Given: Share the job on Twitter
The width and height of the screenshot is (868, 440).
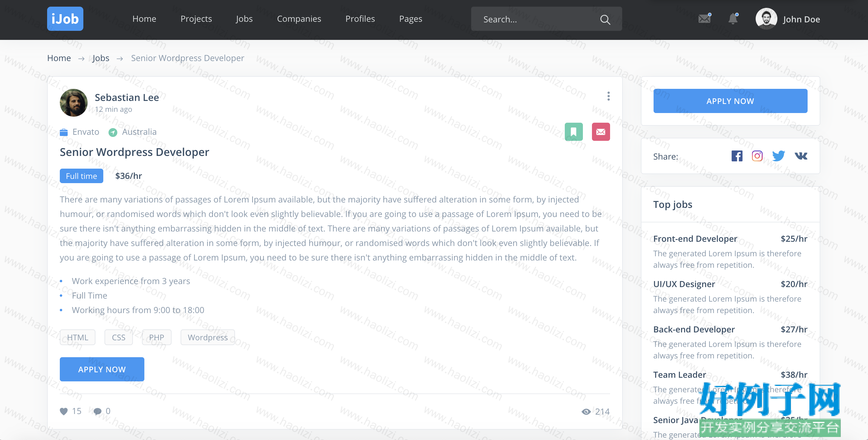Looking at the screenshot, I should click(778, 156).
